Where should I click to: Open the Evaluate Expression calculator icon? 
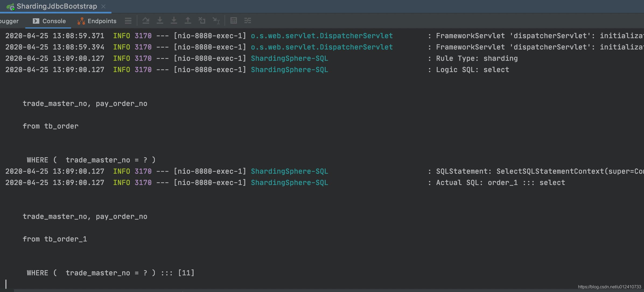233,21
